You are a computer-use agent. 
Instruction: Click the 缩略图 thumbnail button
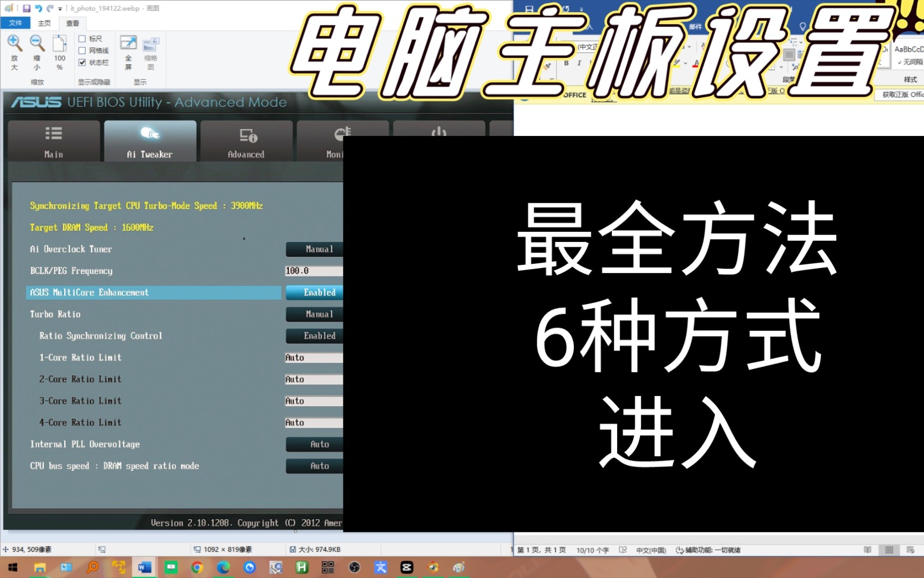tap(151, 52)
